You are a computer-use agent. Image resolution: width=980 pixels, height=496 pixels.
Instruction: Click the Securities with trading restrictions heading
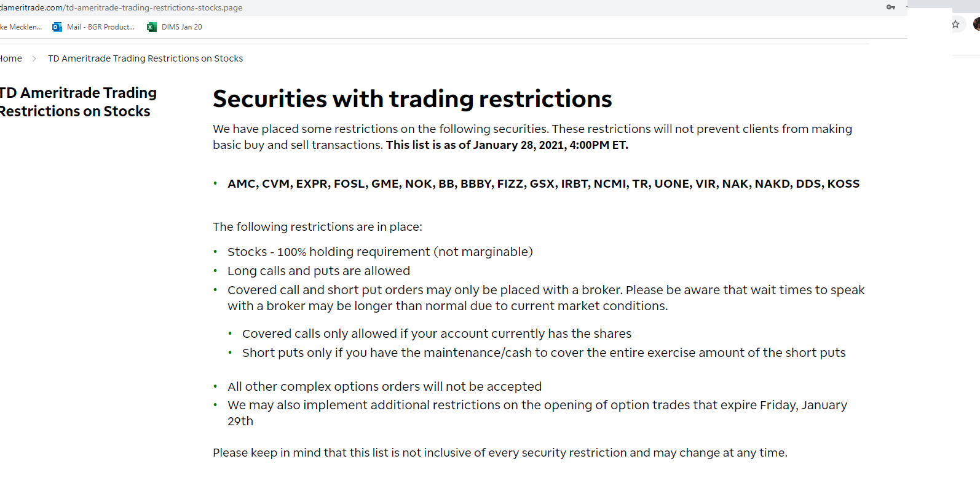(x=413, y=99)
